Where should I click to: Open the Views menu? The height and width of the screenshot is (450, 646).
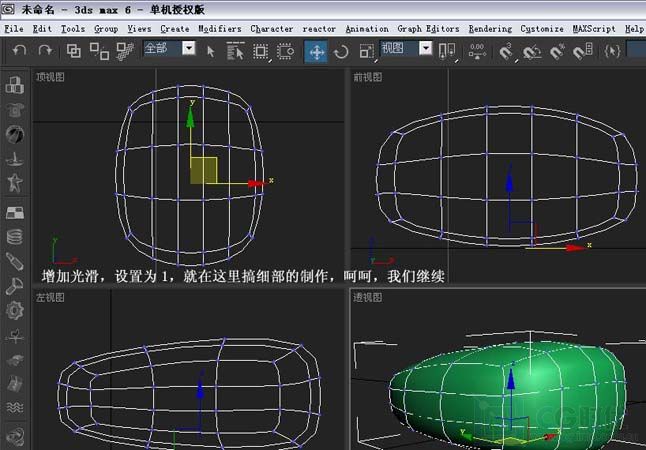click(139, 29)
